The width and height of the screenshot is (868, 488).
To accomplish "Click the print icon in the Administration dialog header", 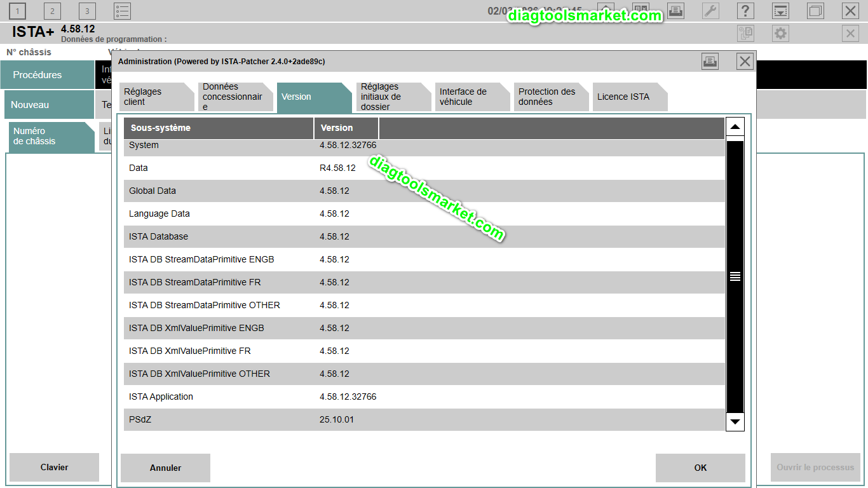I will tap(710, 61).
